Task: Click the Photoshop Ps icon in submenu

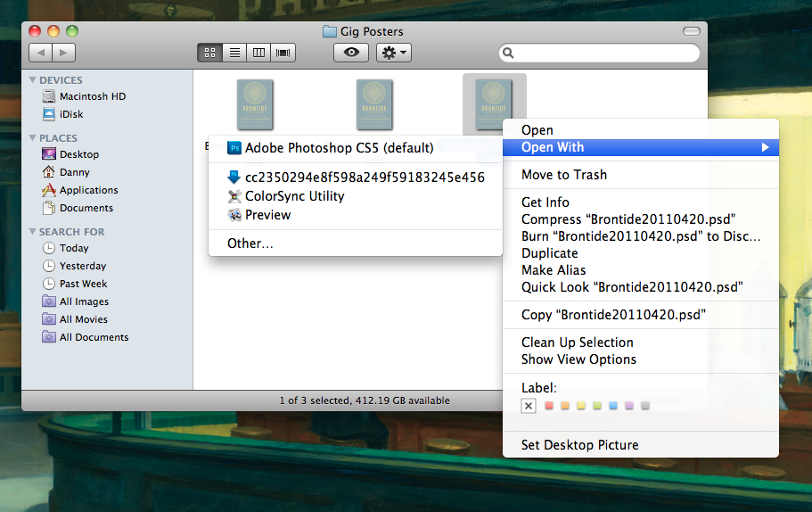Action: click(x=234, y=148)
